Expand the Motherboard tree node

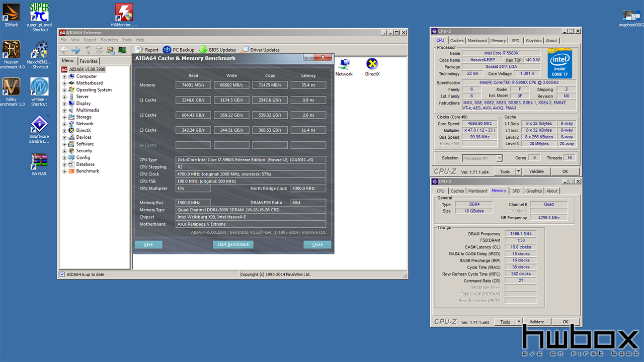[64, 83]
